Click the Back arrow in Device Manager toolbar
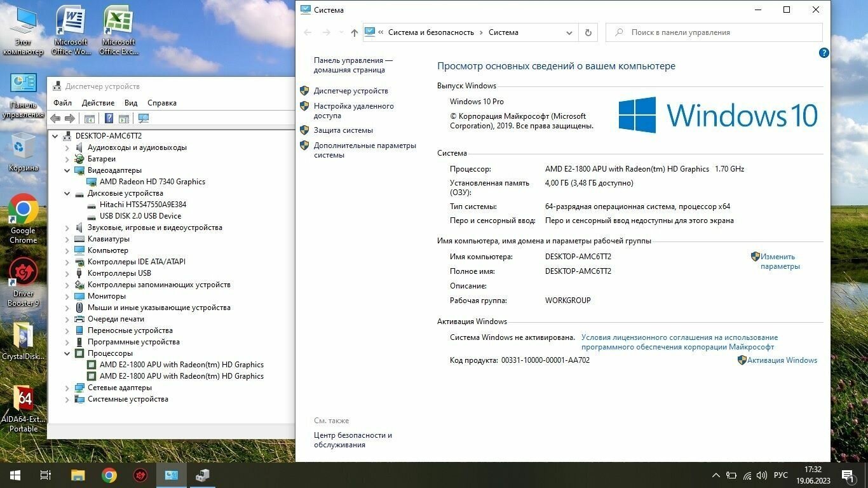868x488 pixels. 55,119
